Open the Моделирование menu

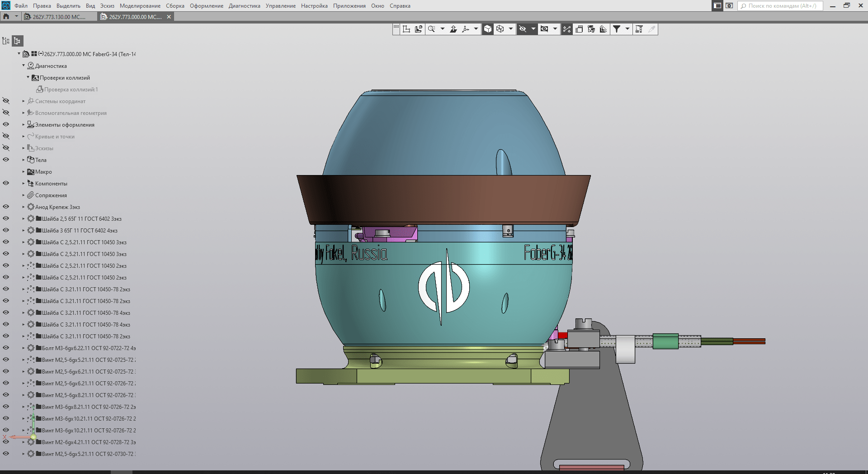(140, 6)
